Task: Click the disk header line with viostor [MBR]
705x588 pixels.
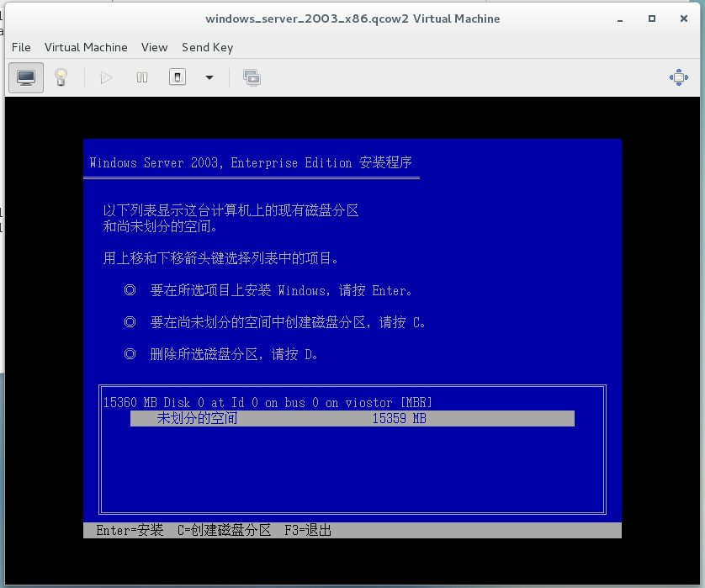Action: pos(268,402)
